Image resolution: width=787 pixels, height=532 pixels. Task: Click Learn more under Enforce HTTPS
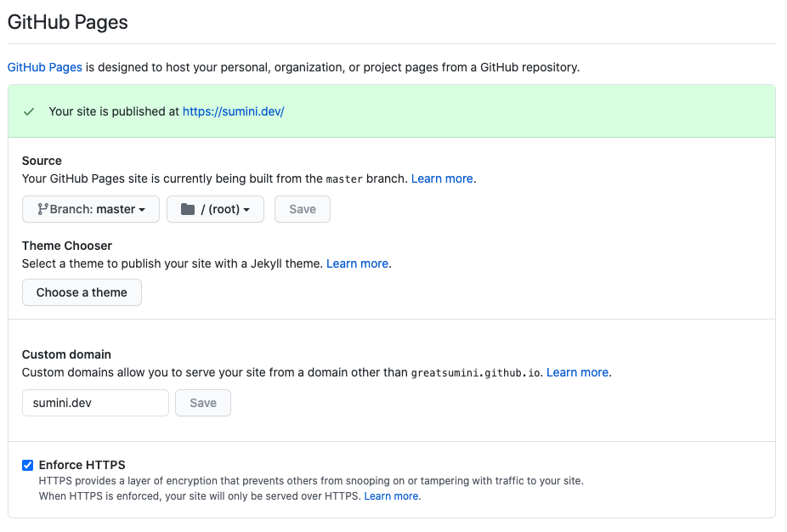click(x=391, y=495)
